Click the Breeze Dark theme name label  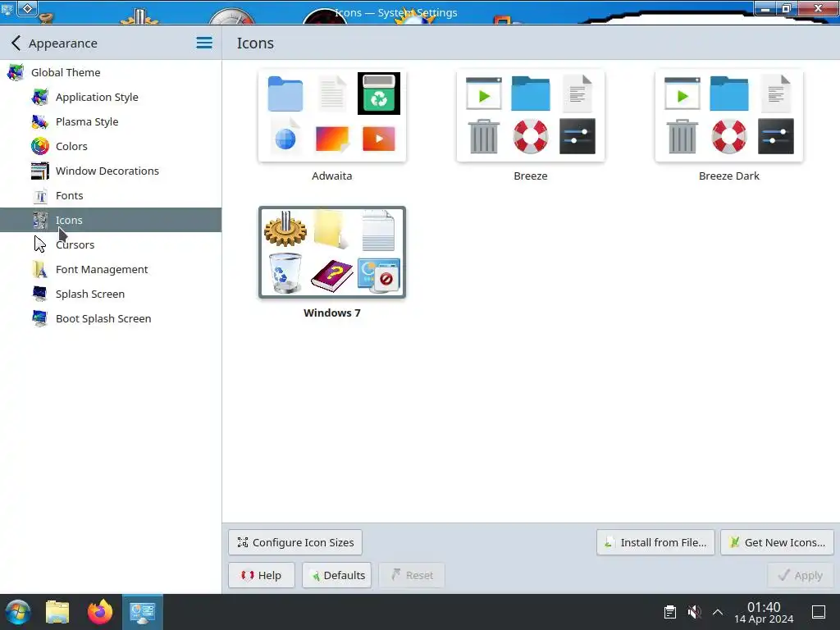(x=729, y=176)
